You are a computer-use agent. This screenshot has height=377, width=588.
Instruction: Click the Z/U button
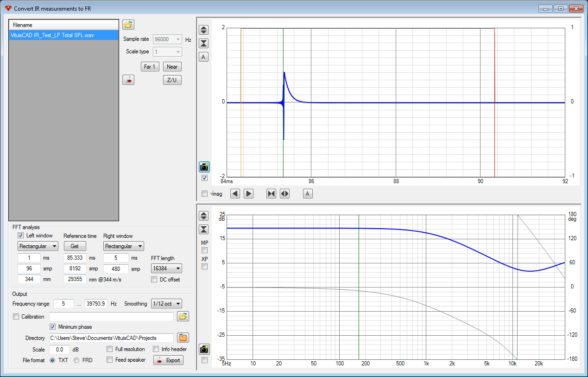coord(172,80)
